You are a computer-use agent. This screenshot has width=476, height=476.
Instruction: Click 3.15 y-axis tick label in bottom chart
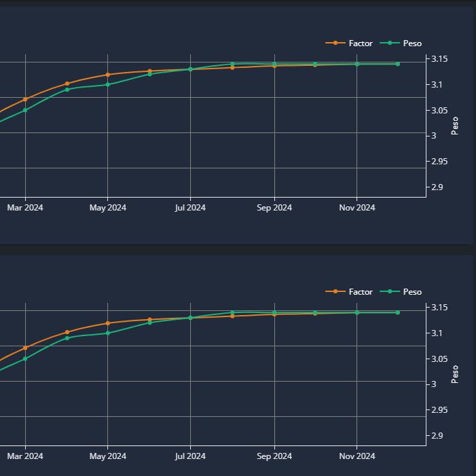click(439, 308)
